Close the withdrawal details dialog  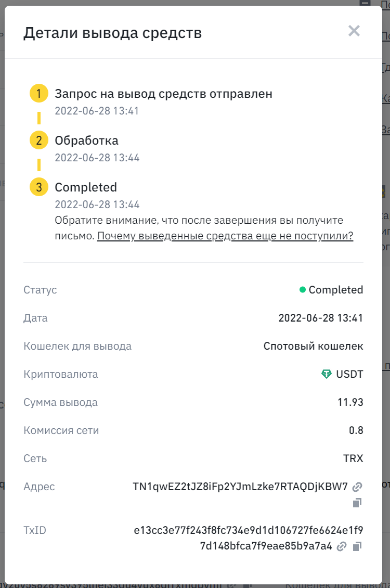pyautogui.click(x=354, y=31)
